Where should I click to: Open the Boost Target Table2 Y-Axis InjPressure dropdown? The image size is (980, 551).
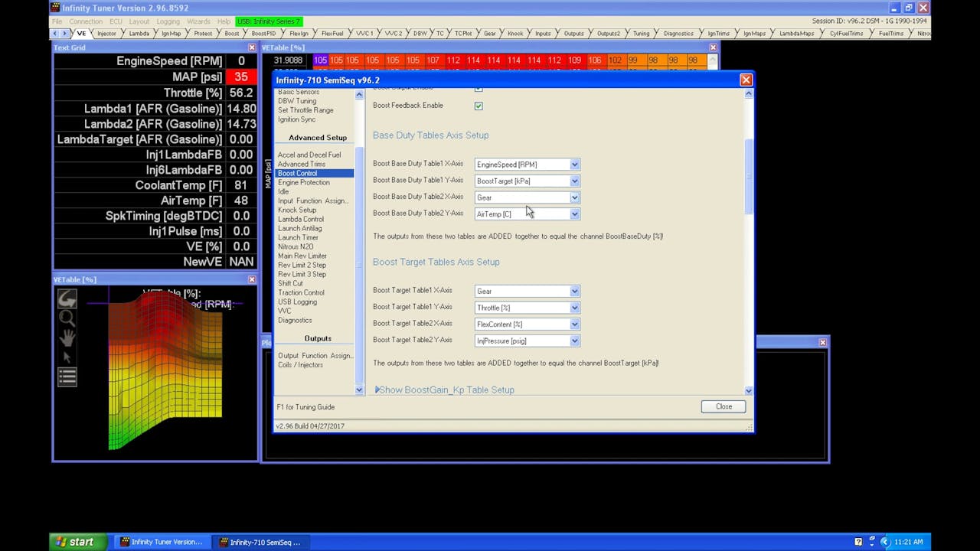pyautogui.click(x=574, y=341)
